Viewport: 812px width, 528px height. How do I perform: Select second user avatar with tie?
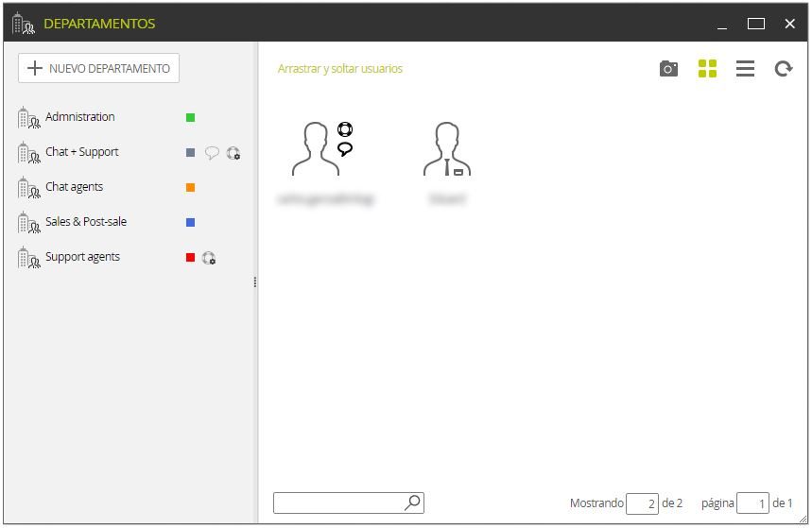(447, 148)
